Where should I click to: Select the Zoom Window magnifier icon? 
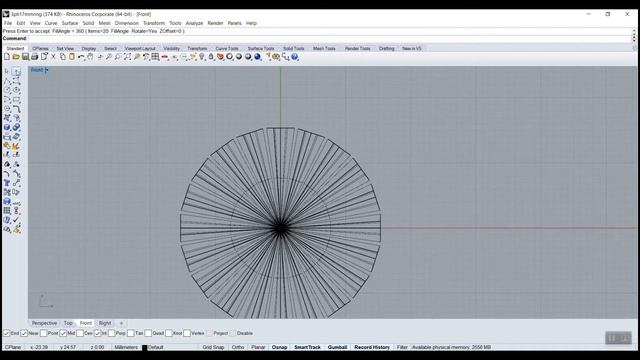(118, 57)
